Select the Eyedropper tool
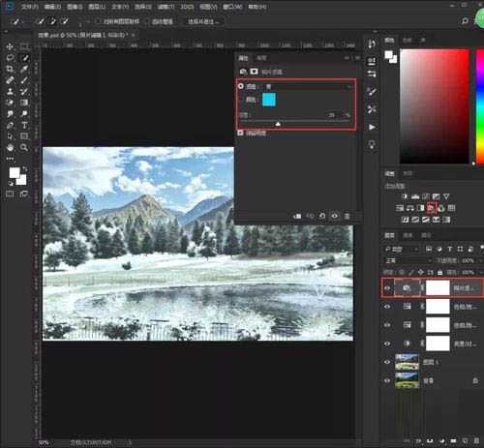Image resolution: width=484 pixels, height=448 pixels. click(24, 69)
